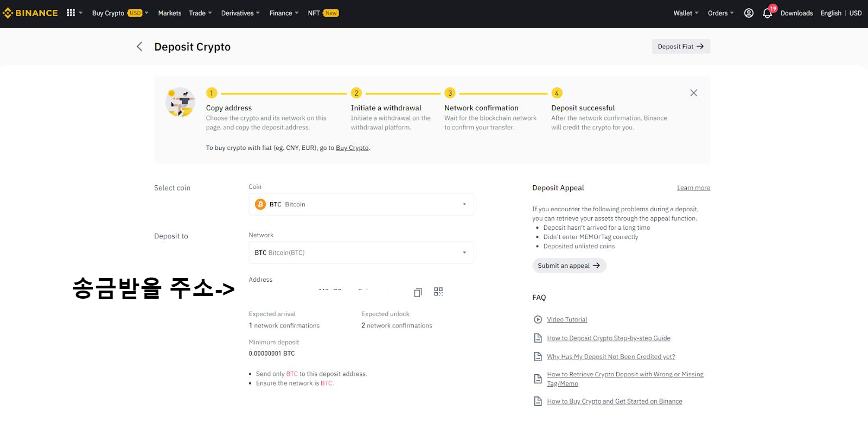Click document icon beside Wrong or Missing Tag/Memo
This screenshot has width=868, height=422.
coord(538,379)
